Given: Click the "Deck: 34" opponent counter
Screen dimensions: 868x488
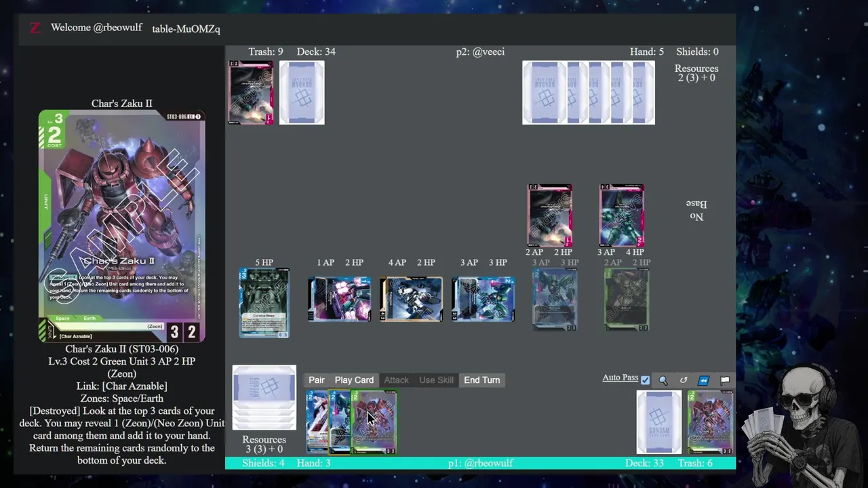Looking at the screenshot, I should tap(316, 52).
